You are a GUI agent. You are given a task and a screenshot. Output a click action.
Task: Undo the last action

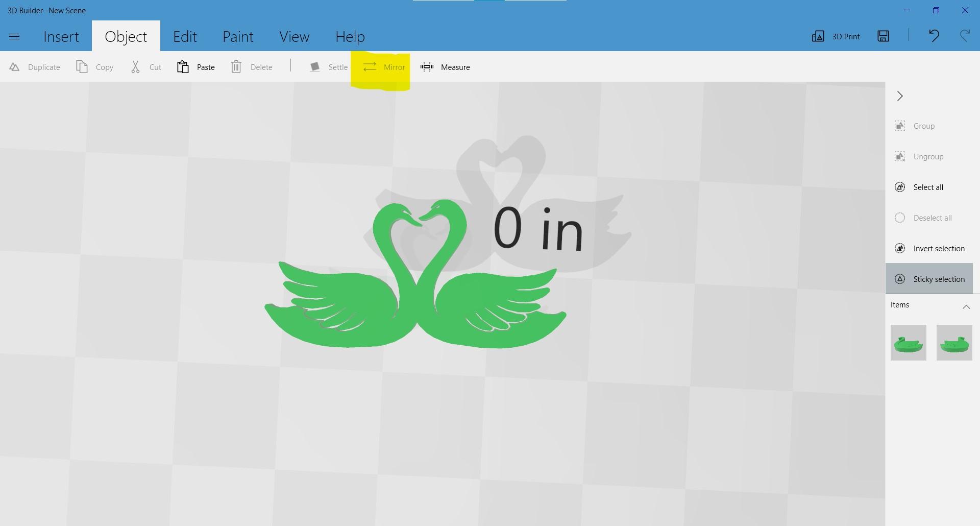click(934, 36)
